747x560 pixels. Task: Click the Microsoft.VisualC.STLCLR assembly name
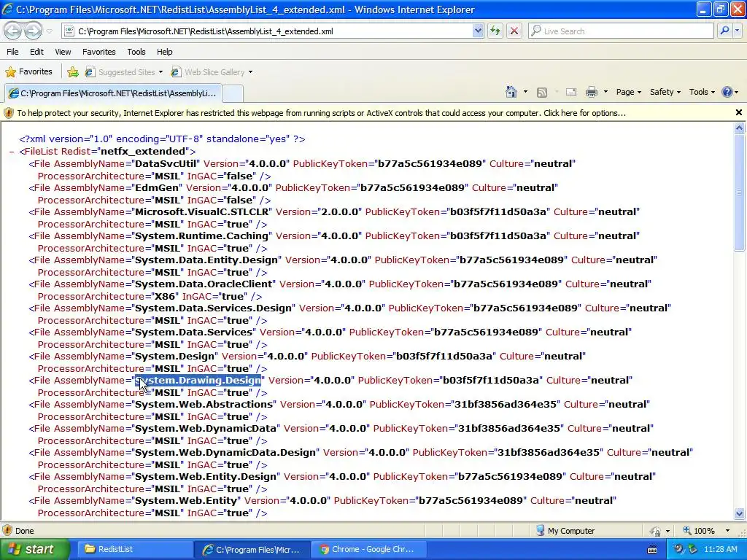coord(201,212)
